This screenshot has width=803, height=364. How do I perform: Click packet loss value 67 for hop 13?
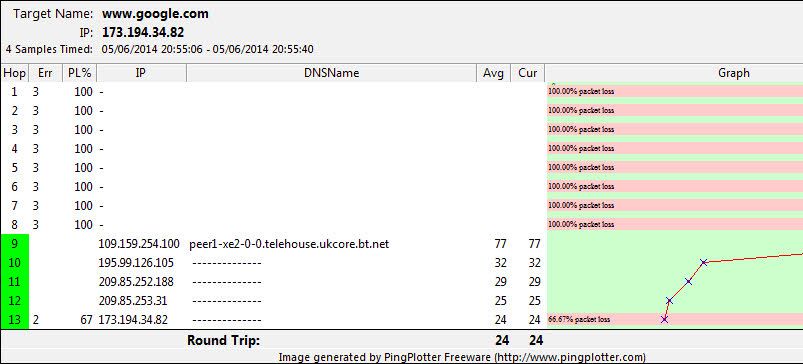coord(87,319)
